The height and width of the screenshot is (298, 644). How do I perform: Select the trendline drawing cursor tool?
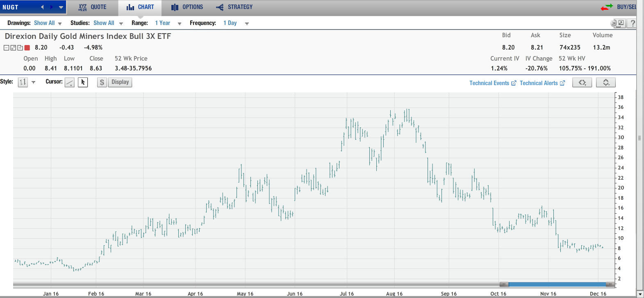(70, 82)
